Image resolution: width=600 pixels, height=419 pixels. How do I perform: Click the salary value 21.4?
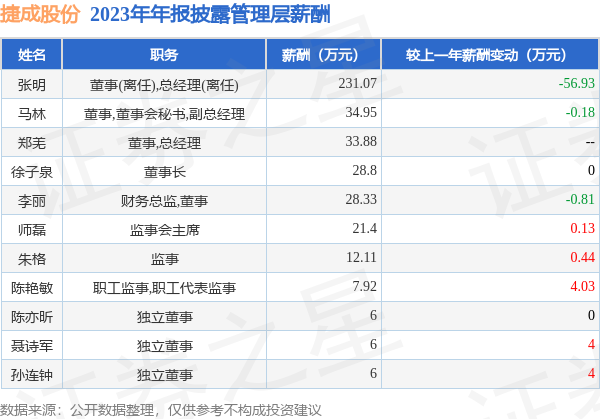coord(364,228)
